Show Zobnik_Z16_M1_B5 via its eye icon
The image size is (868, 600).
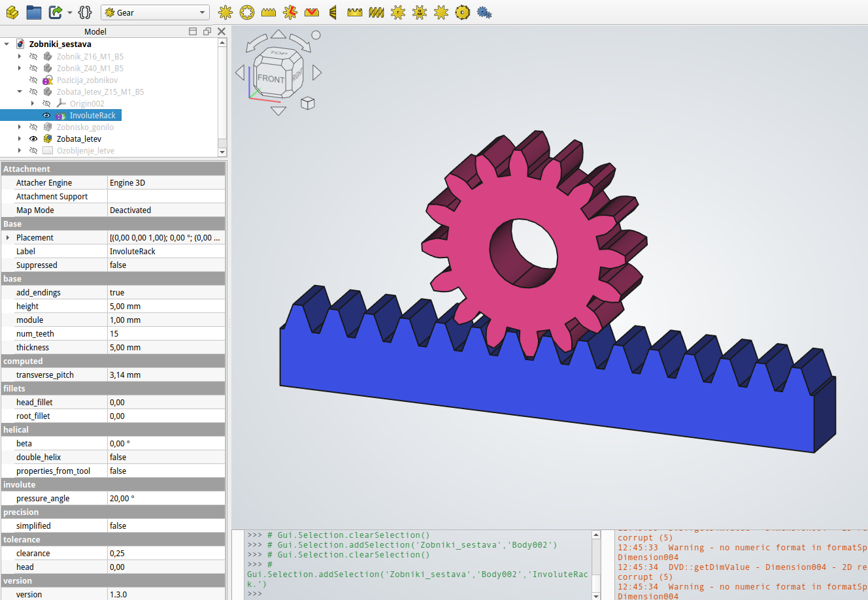(33, 57)
